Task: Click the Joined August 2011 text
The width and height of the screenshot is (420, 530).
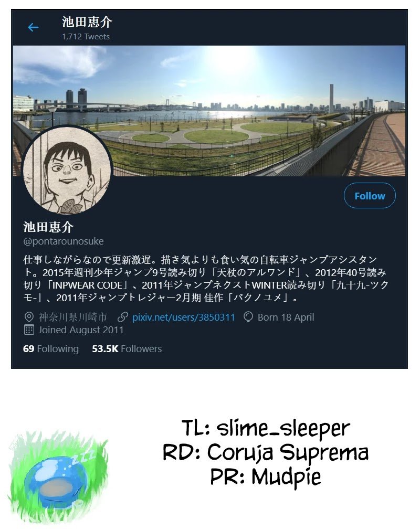Action: [x=81, y=330]
